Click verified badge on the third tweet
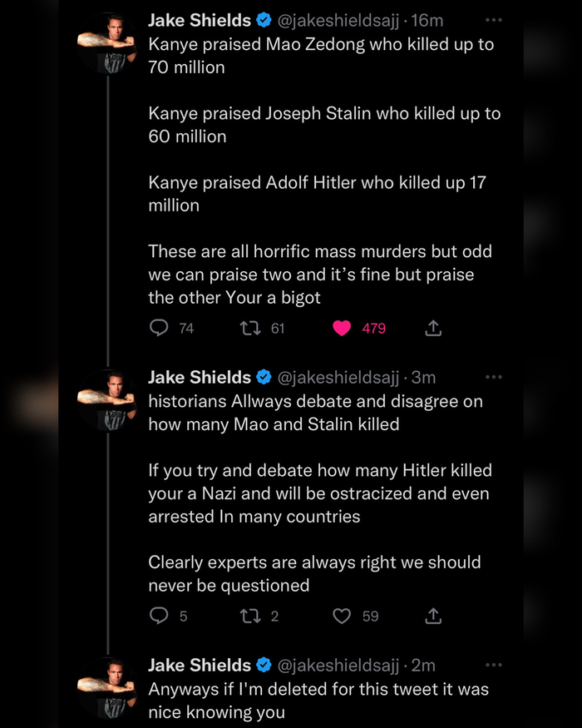Image resolution: width=582 pixels, height=728 pixels. (264, 666)
